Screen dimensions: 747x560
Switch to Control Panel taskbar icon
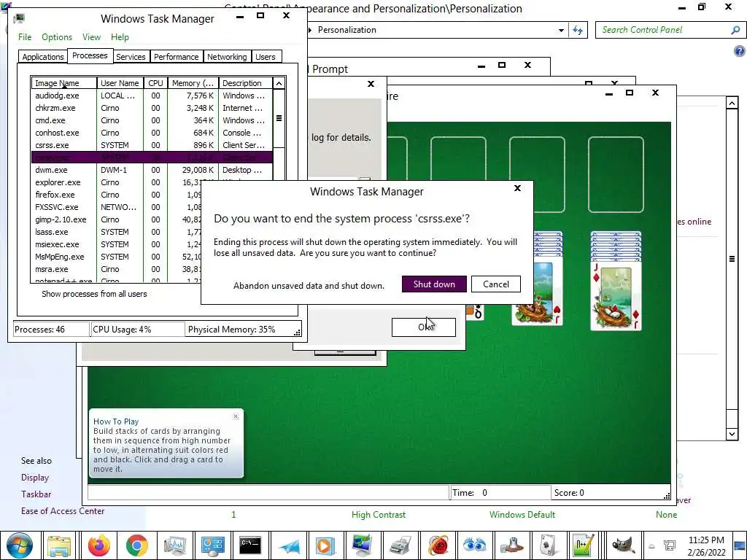click(212, 545)
